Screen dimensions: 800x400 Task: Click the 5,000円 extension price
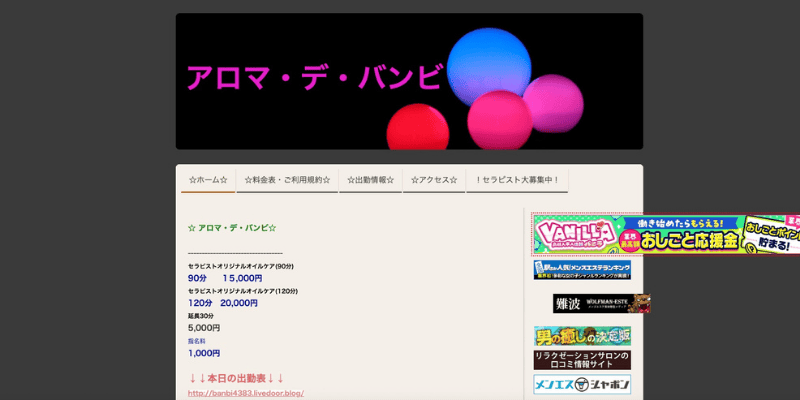tap(204, 328)
